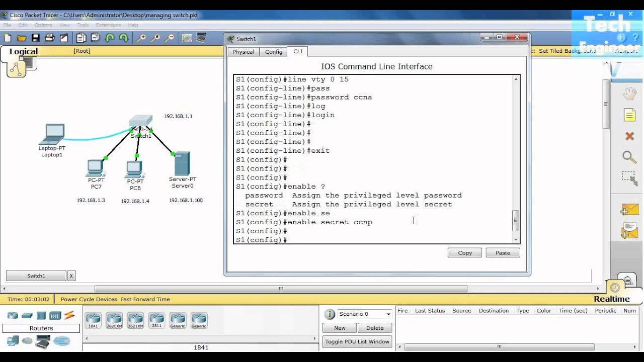The image size is (644, 362).
Task: Switch to the Physical tab
Action: [x=243, y=52]
